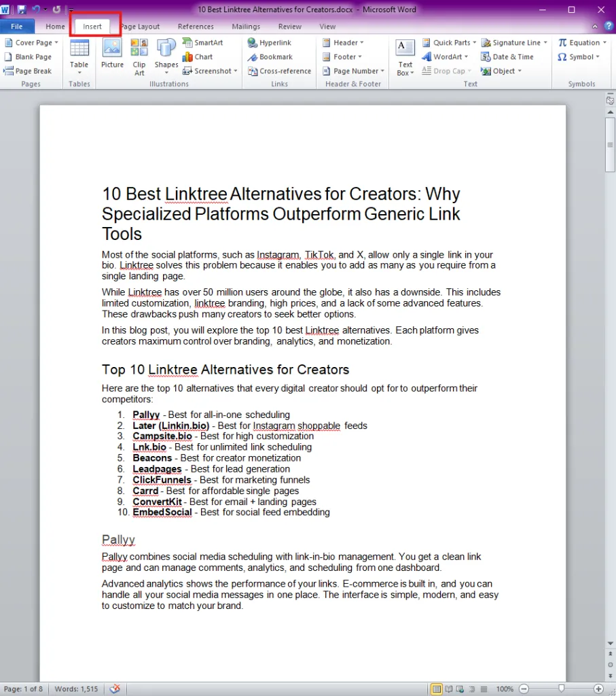
Task: Click the Page Break button
Action: point(28,71)
